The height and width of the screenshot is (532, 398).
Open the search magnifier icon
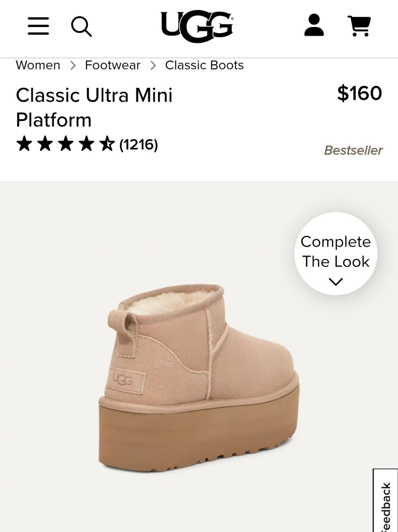pyautogui.click(x=81, y=27)
